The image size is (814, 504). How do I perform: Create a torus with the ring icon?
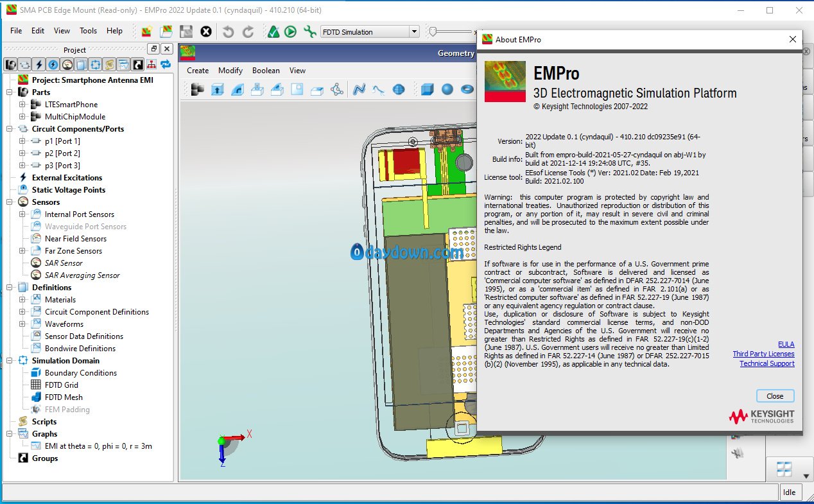click(467, 89)
